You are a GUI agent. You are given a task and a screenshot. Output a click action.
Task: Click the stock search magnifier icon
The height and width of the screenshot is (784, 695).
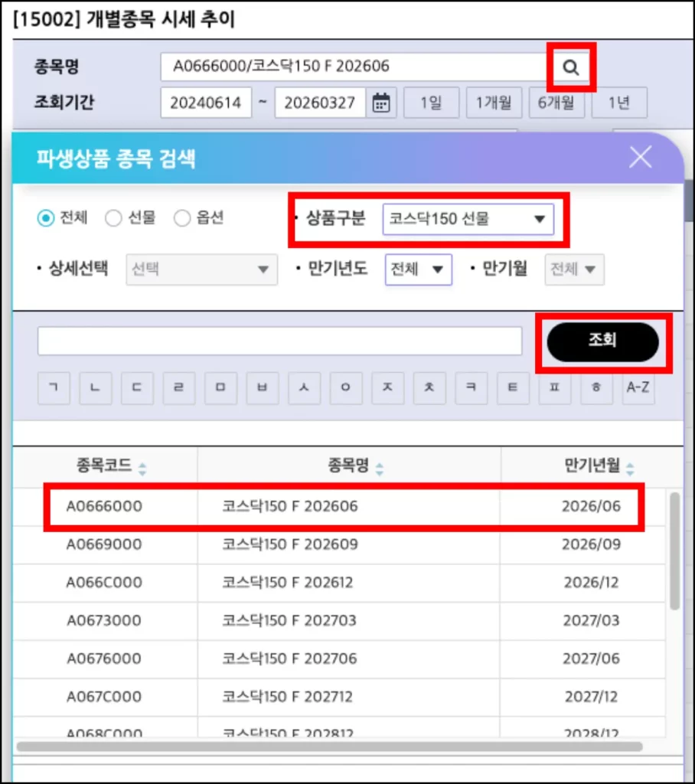571,68
